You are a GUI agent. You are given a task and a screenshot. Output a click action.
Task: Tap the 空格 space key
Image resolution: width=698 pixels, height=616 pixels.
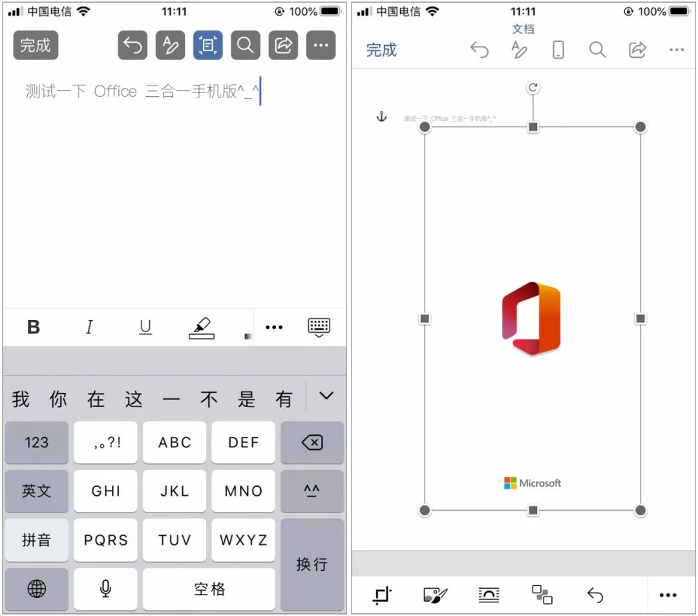(x=209, y=589)
